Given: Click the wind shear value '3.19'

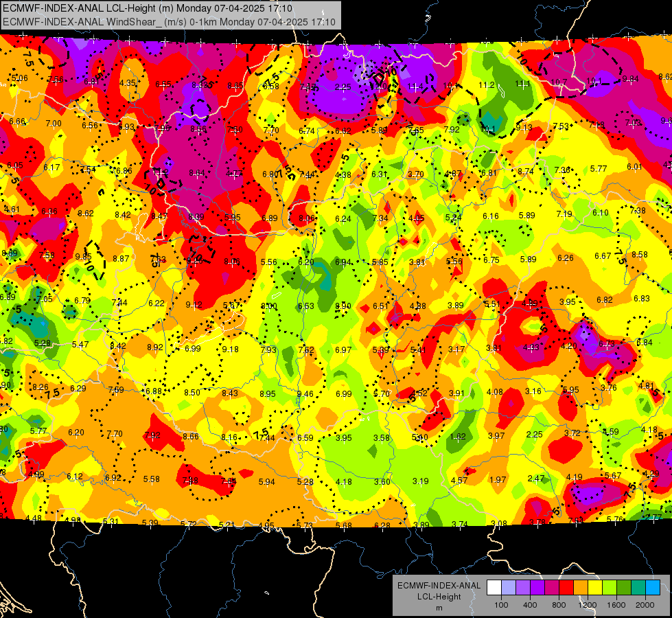Looking at the screenshot, I should pos(420,481).
